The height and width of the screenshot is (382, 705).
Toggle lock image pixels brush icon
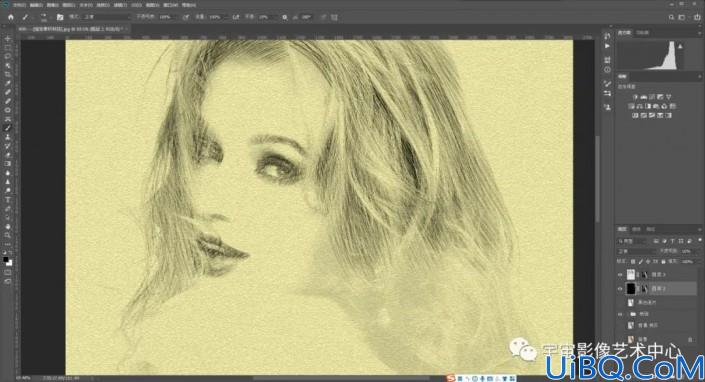click(x=641, y=261)
